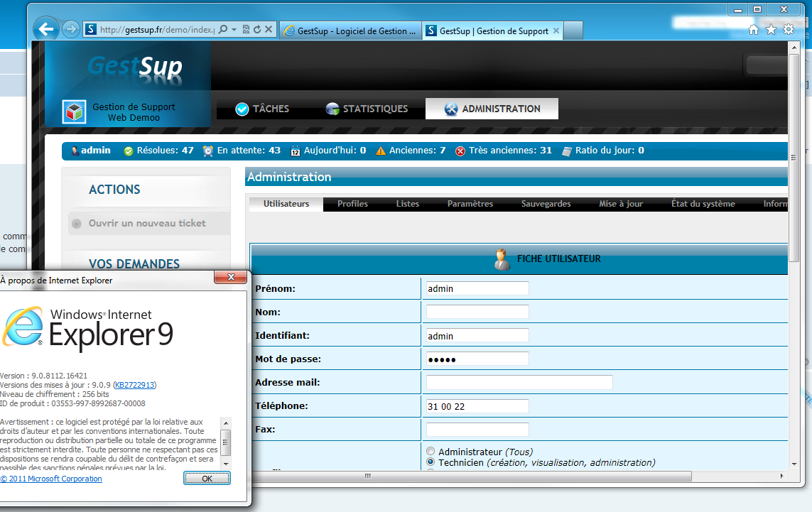812x512 pixels.
Task: Select the Listes tab
Action: [408, 204]
